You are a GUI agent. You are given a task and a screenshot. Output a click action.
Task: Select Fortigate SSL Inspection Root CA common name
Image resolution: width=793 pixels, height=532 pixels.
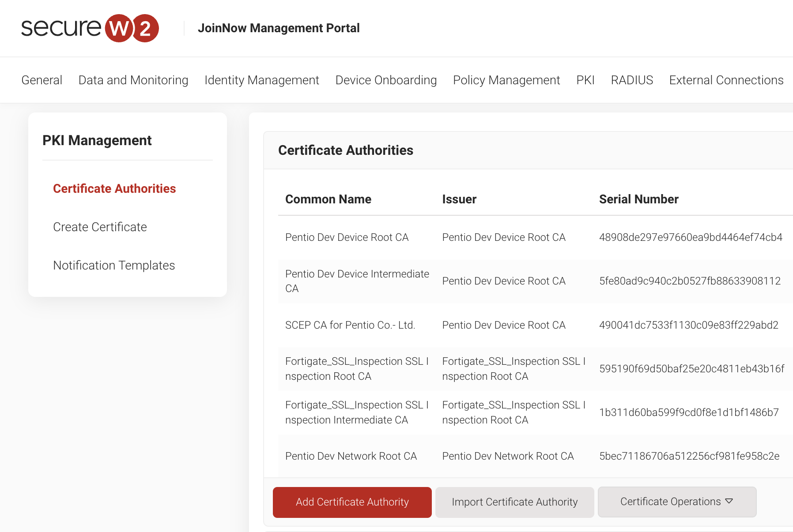pos(357,369)
